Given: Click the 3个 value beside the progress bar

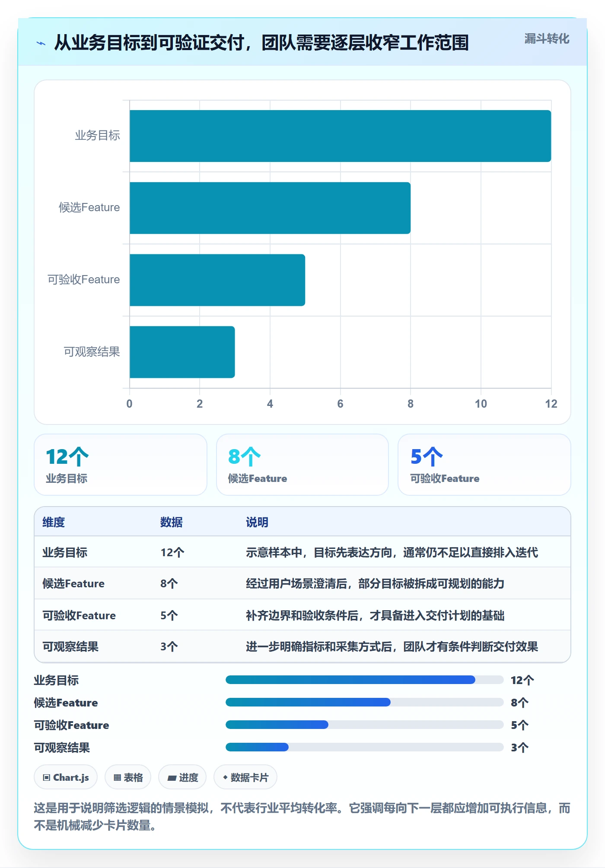Looking at the screenshot, I should tap(519, 748).
